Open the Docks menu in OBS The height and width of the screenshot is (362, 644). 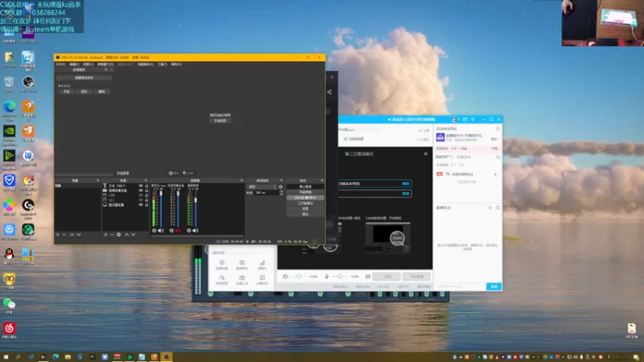pyautogui.click(x=105, y=64)
